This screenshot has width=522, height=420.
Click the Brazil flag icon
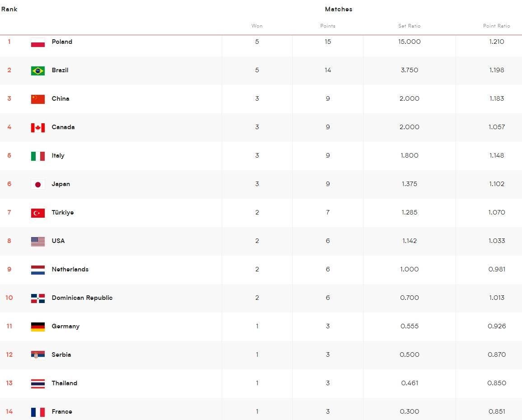(38, 70)
